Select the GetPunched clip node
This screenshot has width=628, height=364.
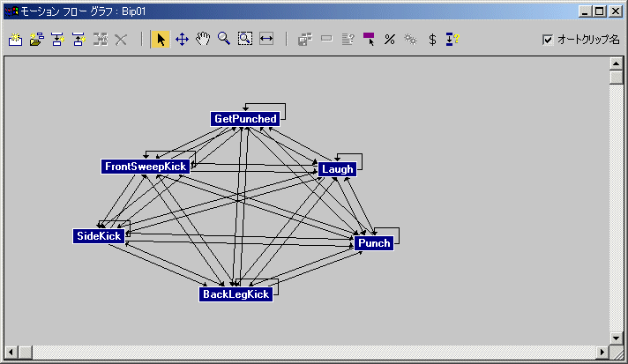coord(245,119)
